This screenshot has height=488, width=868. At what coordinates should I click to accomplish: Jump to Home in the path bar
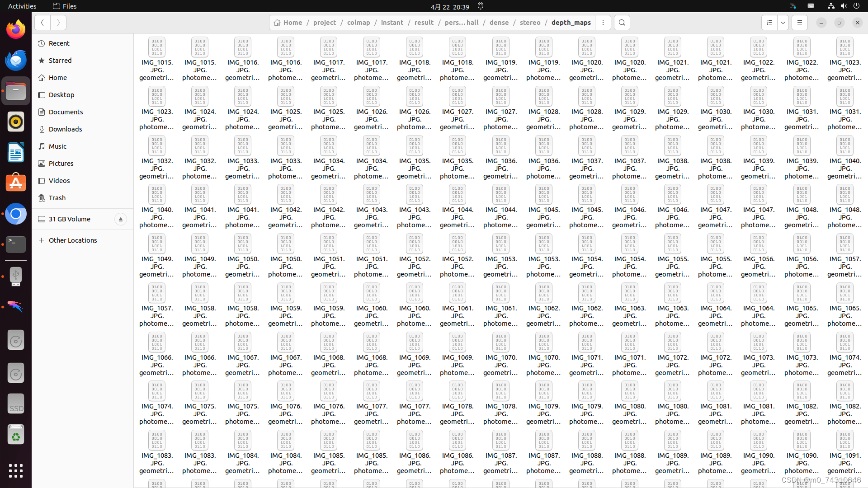[288, 23]
